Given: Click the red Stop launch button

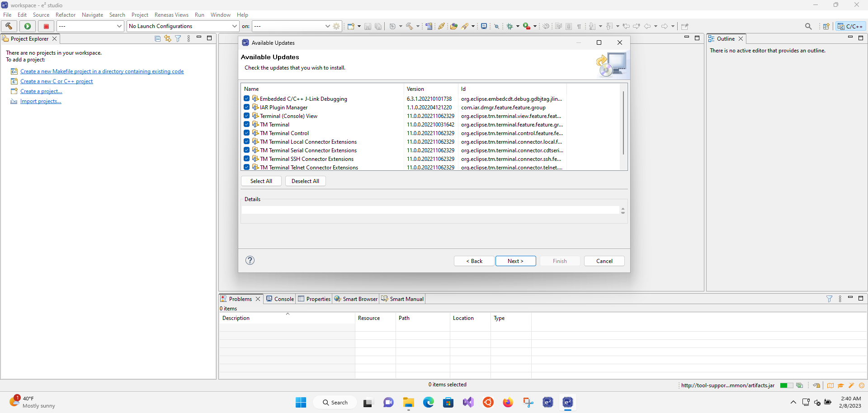Looking at the screenshot, I should (46, 26).
